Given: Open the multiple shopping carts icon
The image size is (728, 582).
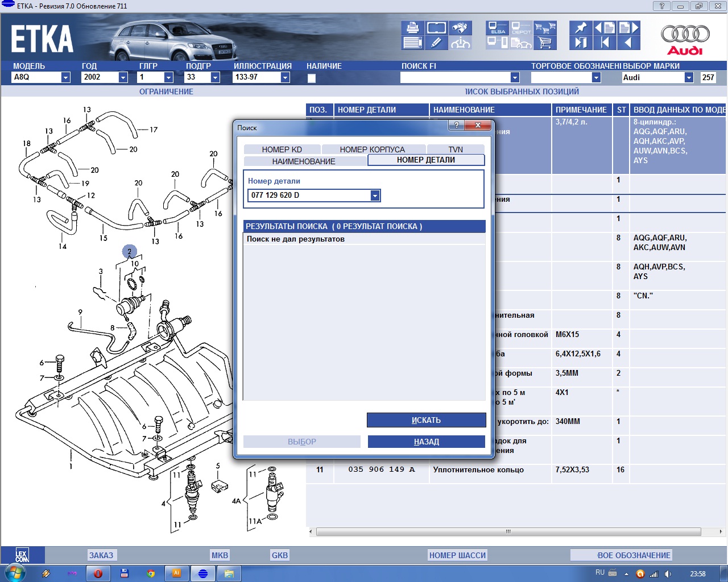Looking at the screenshot, I should 545,28.
